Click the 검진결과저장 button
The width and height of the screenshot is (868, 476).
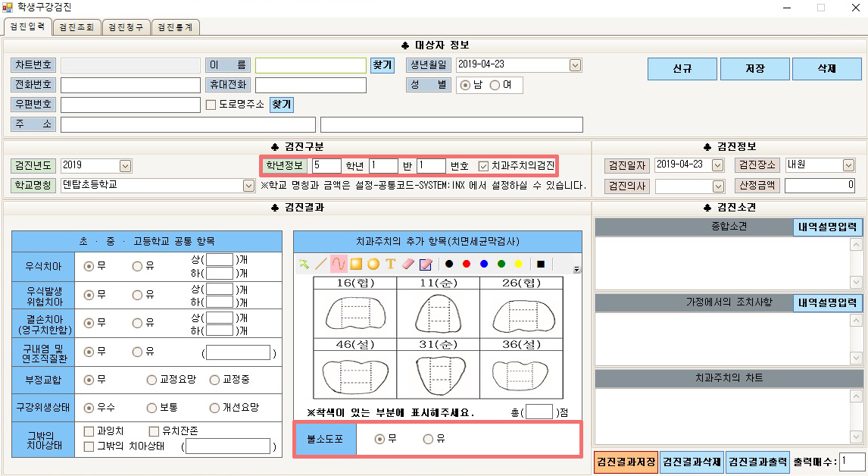pyautogui.click(x=626, y=462)
